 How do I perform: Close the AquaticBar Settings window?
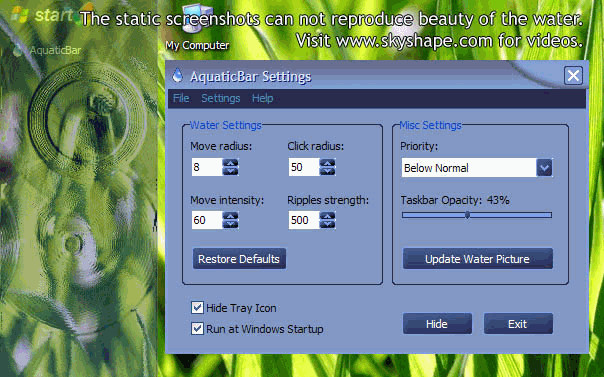[573, 75]
